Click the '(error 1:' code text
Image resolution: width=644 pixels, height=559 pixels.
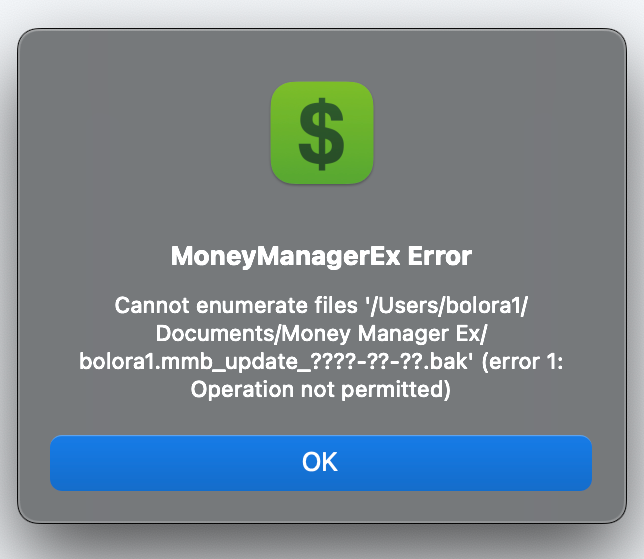tap(522, 362)
